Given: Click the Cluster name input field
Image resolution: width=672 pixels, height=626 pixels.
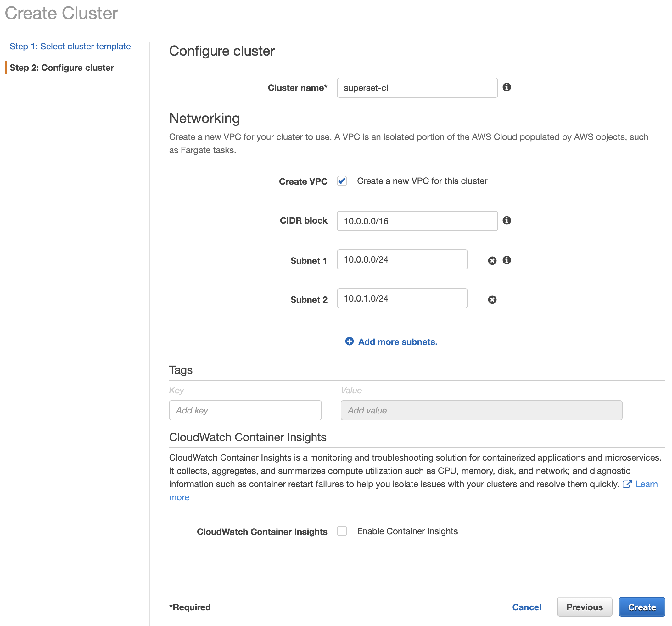Looking at the screenshot, I should [x=417, y=87].
